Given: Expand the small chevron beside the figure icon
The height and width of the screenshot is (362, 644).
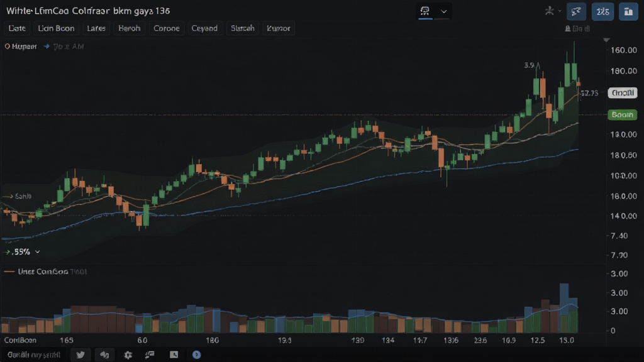Looking at the screenshot, I should (x=559, y=11).
